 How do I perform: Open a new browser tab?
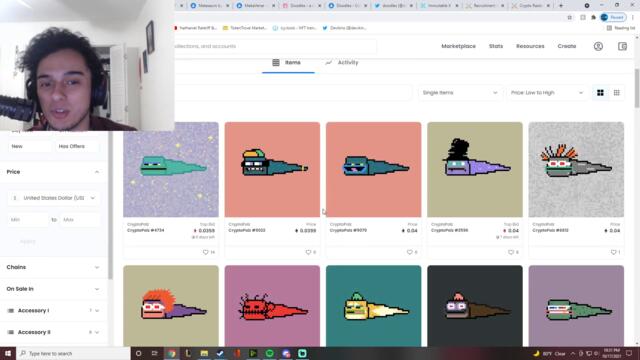tap(561, 6)
